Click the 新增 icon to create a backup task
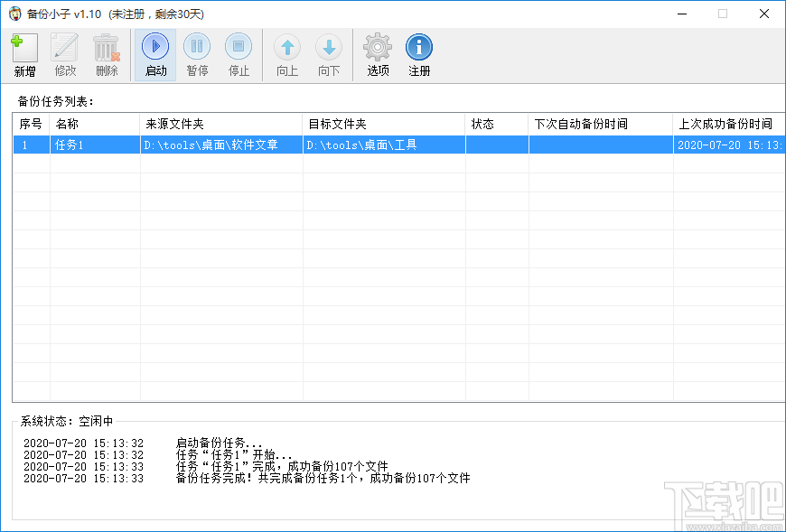 (x=23, y=53)
